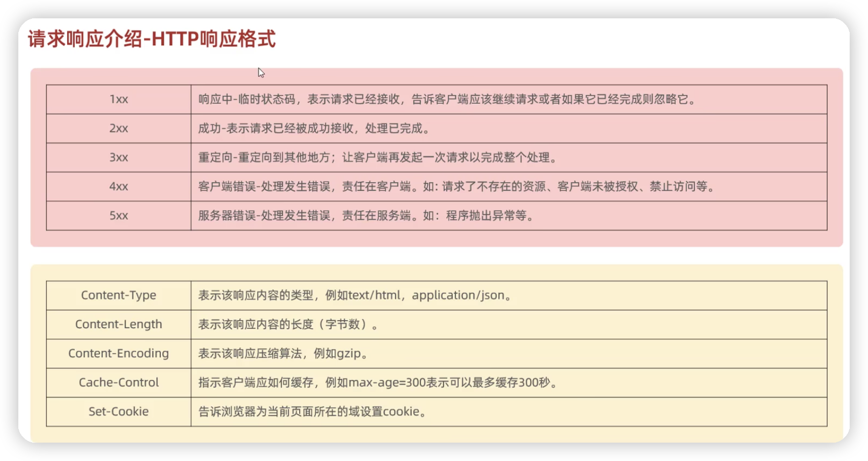Click the description 成功-表示请求已经被成功接收
The image size is (868, 461).
tap(314, 128)
